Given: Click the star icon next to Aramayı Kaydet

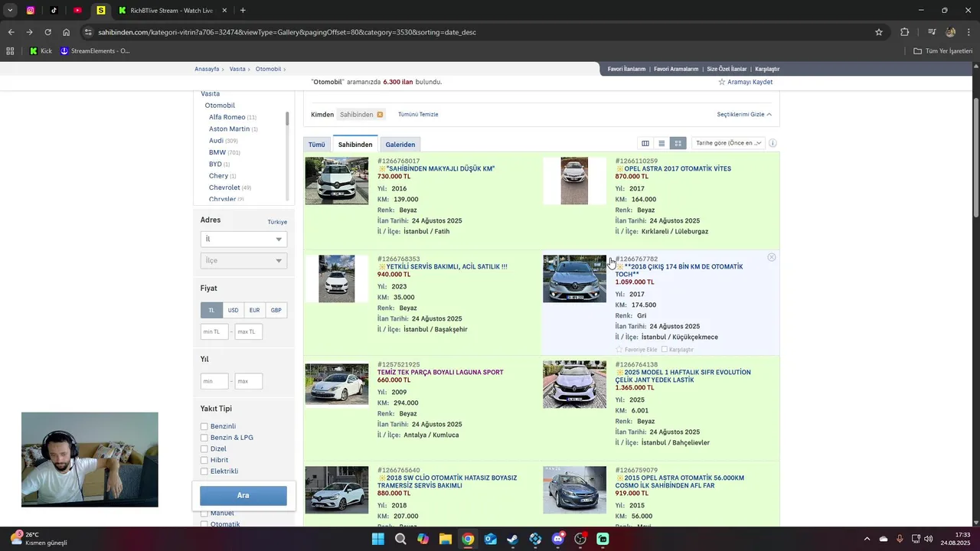Looking at the screenshot, I should 722,82.
